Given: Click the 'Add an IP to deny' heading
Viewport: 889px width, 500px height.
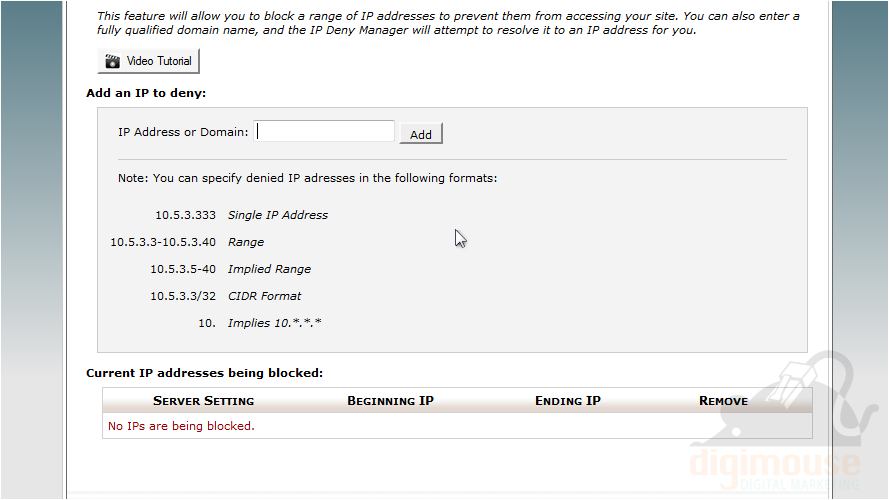Looking at the screenshot, I should (x=146, y=93).
